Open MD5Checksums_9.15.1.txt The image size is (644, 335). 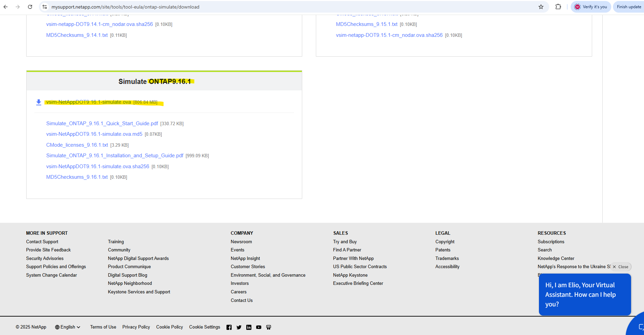(367, 24)
